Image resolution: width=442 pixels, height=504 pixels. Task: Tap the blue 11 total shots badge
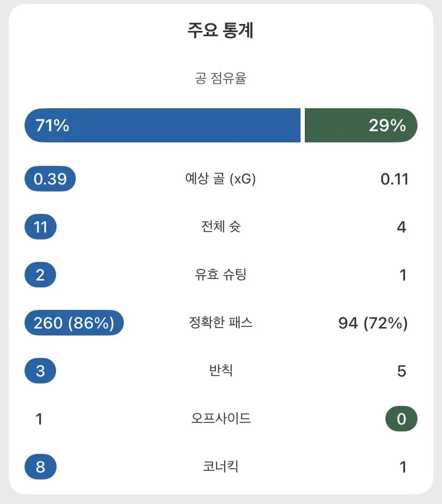pos(41,227)
